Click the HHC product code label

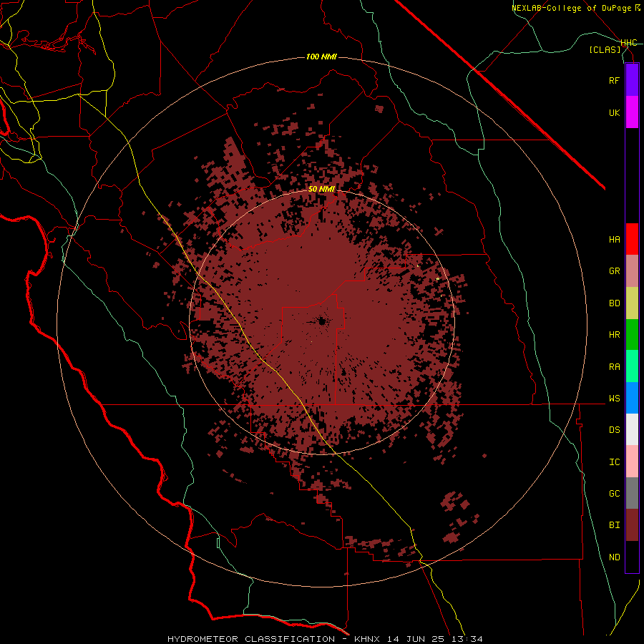[x=629, y=43]
